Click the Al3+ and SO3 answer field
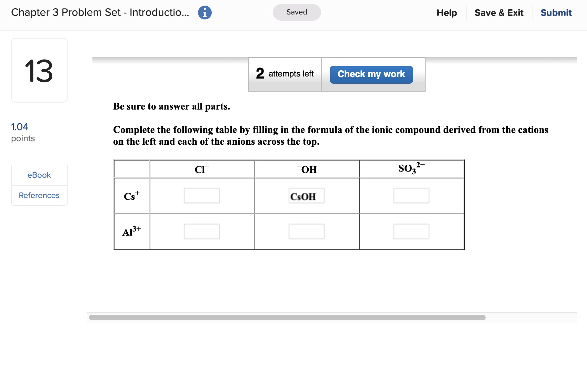This screenshot has width=587, height=392. click(x=411, y=231)
